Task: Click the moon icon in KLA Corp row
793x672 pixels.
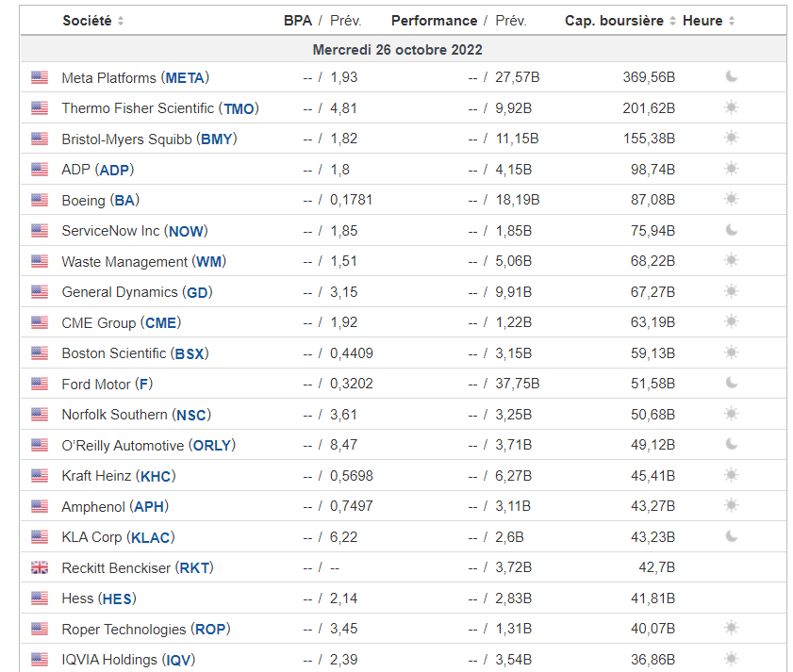Action: (x=731, y=536)
